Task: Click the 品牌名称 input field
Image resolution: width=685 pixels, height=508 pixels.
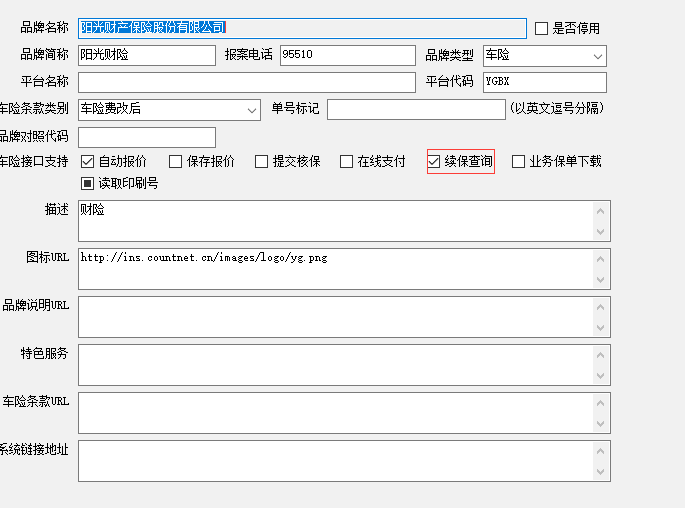Action: click(x=302, y=28)
